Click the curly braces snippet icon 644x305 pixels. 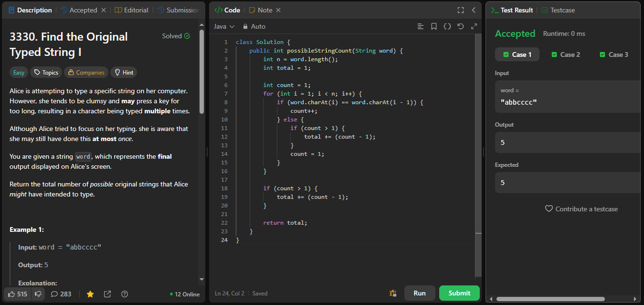coord(448,26)
